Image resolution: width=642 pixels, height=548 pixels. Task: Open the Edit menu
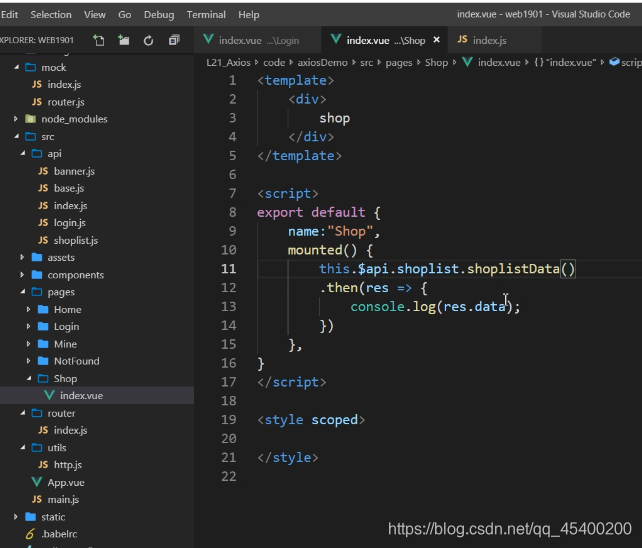[x=9, y=15]
